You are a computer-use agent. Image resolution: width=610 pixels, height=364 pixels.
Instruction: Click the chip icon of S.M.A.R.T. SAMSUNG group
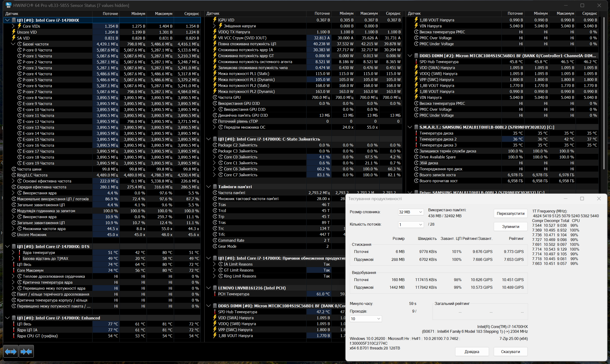click(x=416, y=127)
